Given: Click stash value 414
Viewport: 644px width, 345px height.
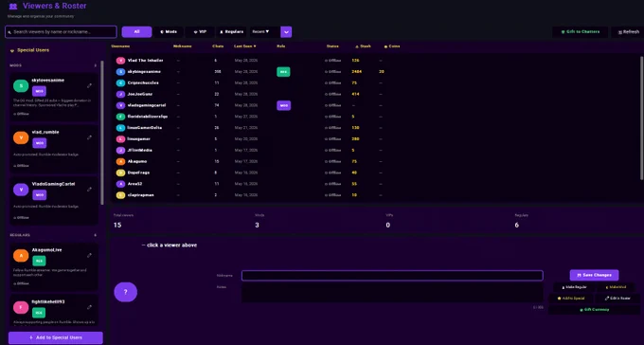Looking at the screenshot, I should (356, 94).
